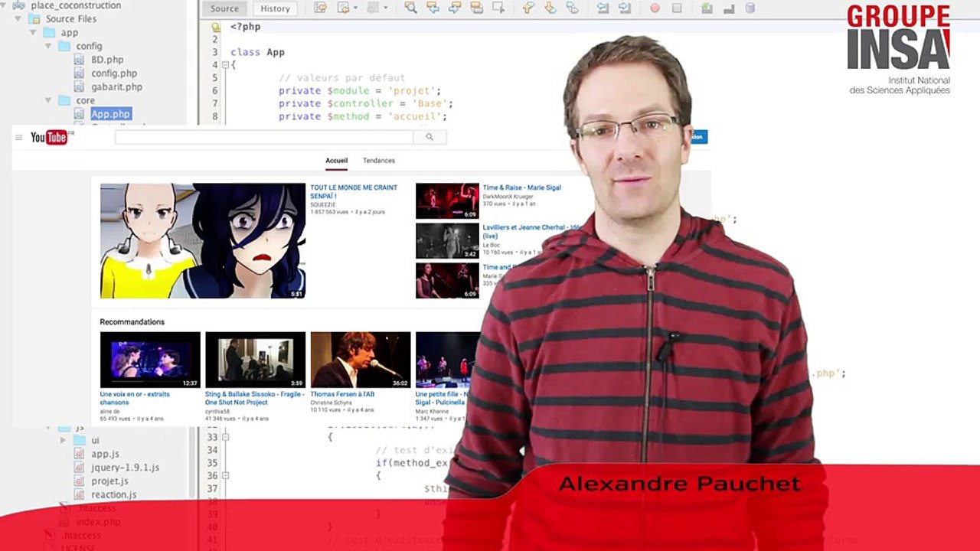Open the Forward history dropdown arrow
This screenshot has height=551, width=980.
[385, 8]
